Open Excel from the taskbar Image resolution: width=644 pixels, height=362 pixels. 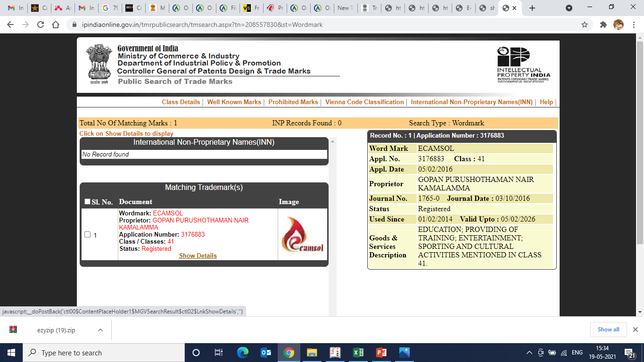pyautogui.click(x=358, y=353)
